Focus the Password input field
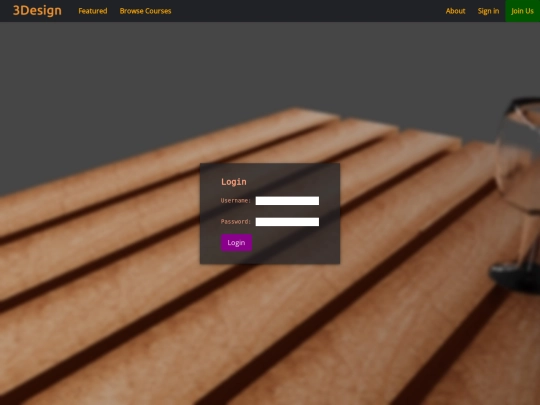The image size is (540, 405). [x=287, y=222]
